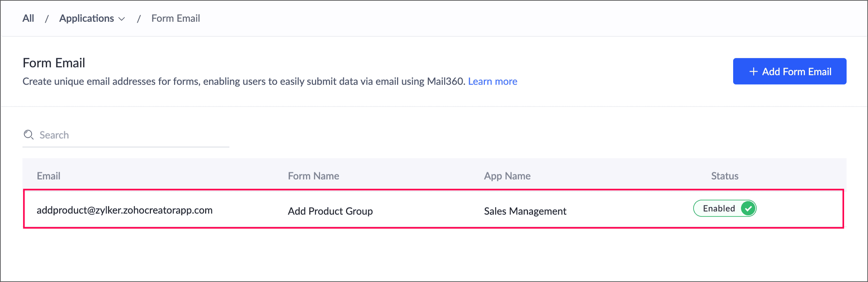Go to All in breadcrumb
868x282 pixels.
click(x=28, y=19)
